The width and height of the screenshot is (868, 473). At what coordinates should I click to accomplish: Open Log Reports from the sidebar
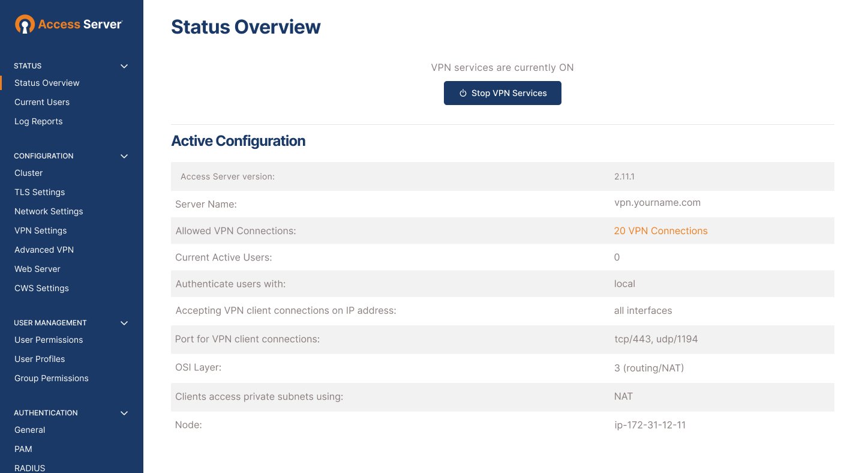pyautogui.click(x=38, y=121)
